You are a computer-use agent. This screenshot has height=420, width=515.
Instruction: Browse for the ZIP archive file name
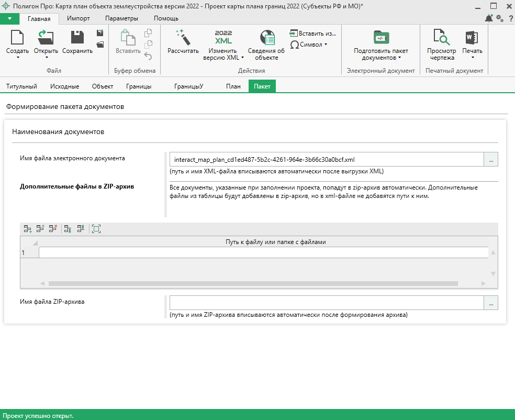point(491,303)
